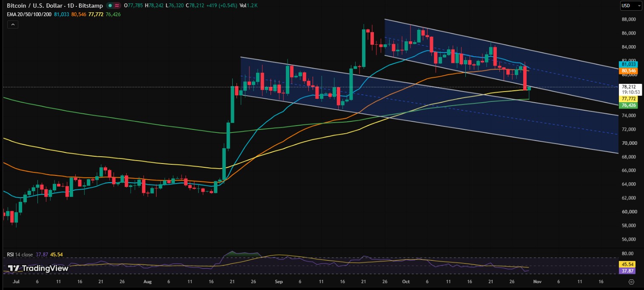Click the orange 80,546 price-axis label
This screenshot has width=644, height=290.
(629, 70)
